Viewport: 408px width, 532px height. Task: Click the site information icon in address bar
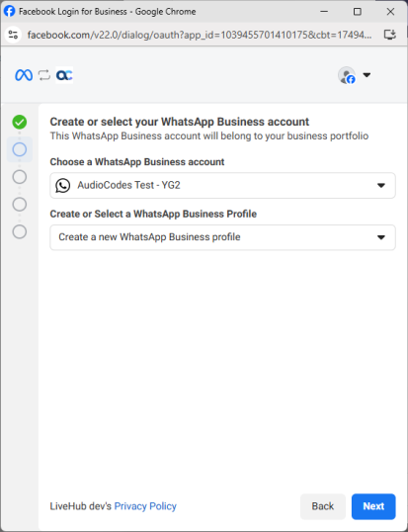pos(13,35)
